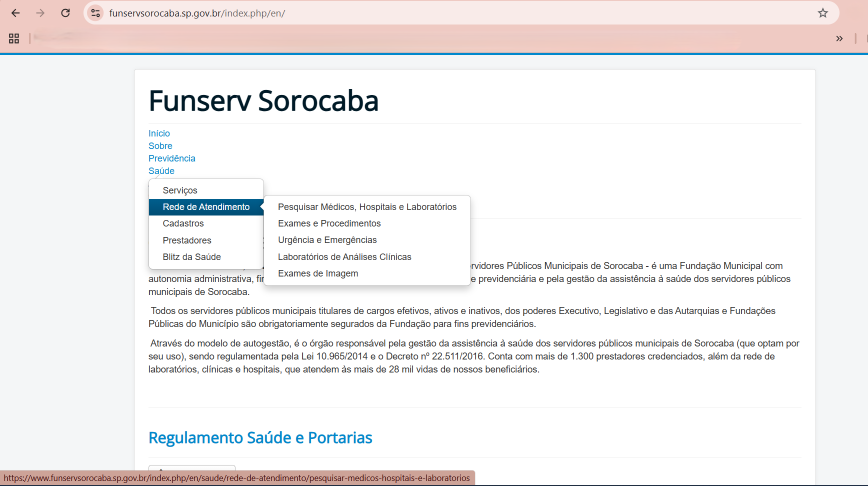Open the Sobre navigation link
The image size is (868, 486).
[x=160, y=146]
